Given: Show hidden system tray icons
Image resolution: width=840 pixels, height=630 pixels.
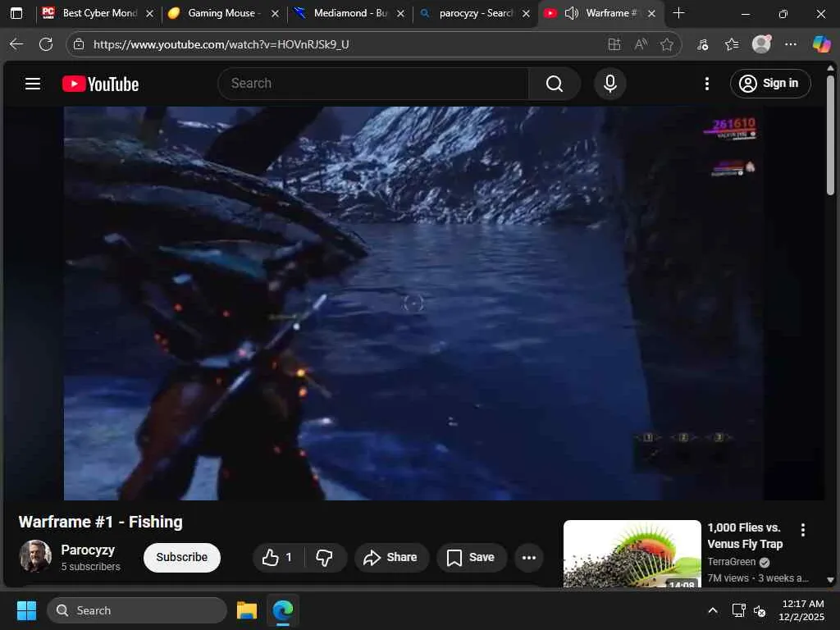Looking at the screenshot, I should pyautogui.click(x=713, y=610).
